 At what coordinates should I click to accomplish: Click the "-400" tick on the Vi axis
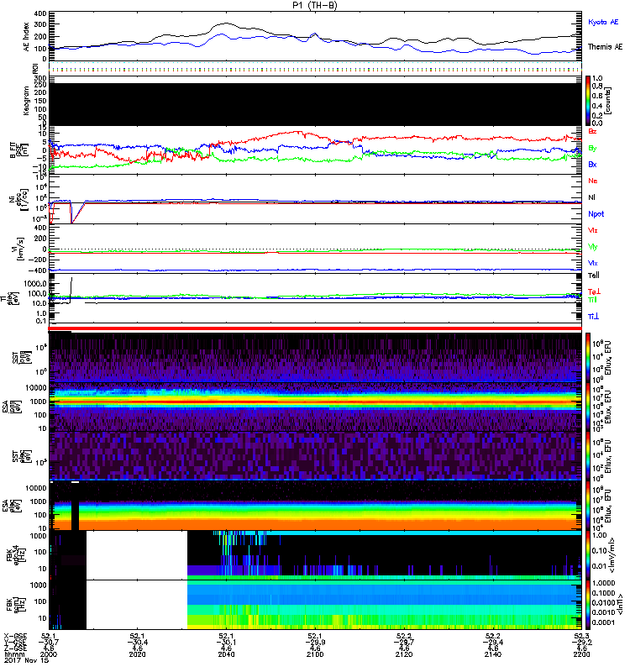(37, 270)
